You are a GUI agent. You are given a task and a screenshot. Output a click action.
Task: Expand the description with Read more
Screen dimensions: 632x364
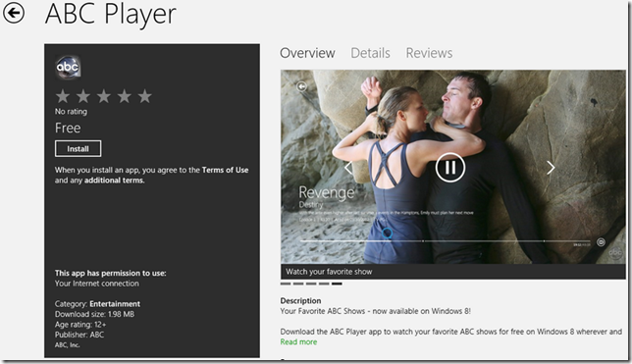click(x=298, y=341)
